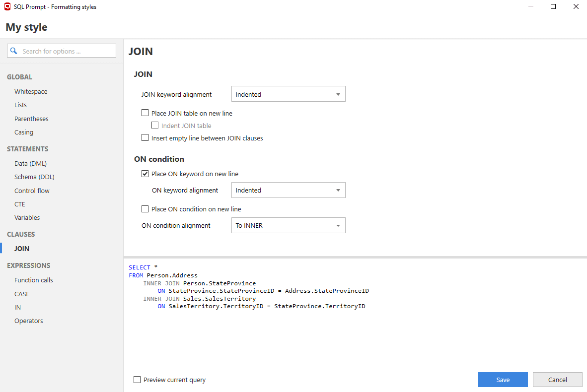Image resolution: width=587 pixels, height=392 pixels.
Task: Open the Whitespace options page
Action: (x=31, y=92)
